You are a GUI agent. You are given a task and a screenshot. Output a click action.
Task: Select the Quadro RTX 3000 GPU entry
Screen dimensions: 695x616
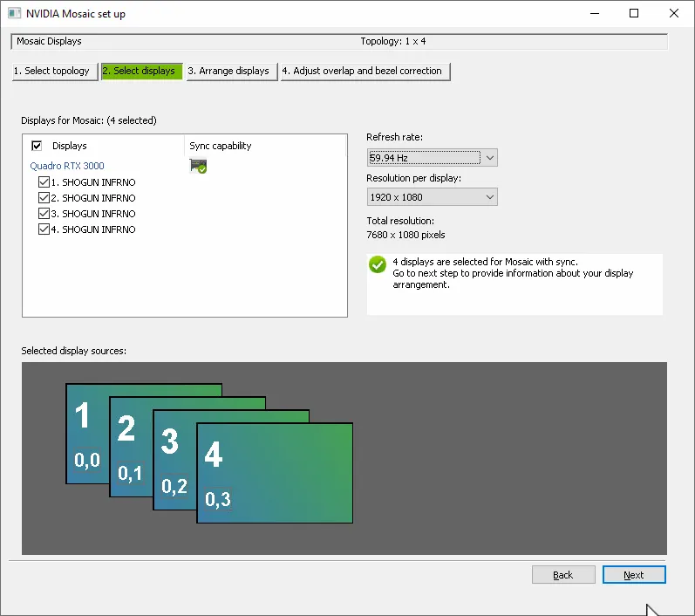tap(67, 166)
